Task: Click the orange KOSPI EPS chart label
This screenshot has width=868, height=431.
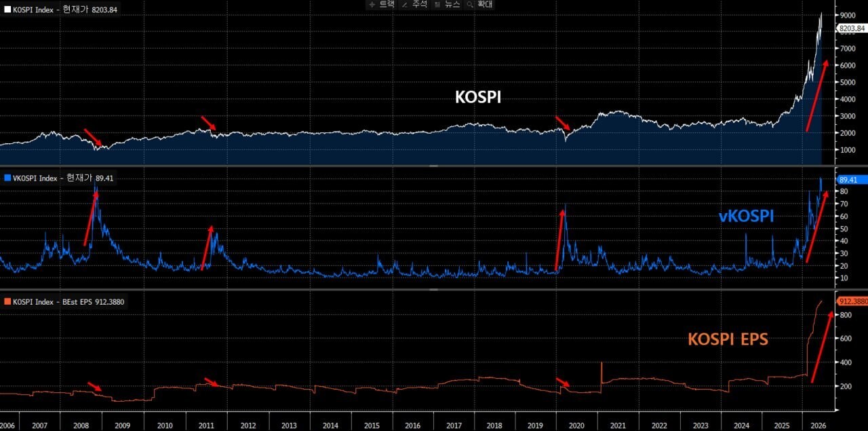Action: [x=728, y=339]
